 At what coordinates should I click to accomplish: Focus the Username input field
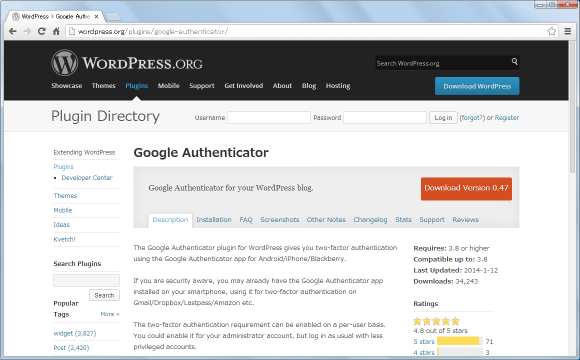(269, 118)
